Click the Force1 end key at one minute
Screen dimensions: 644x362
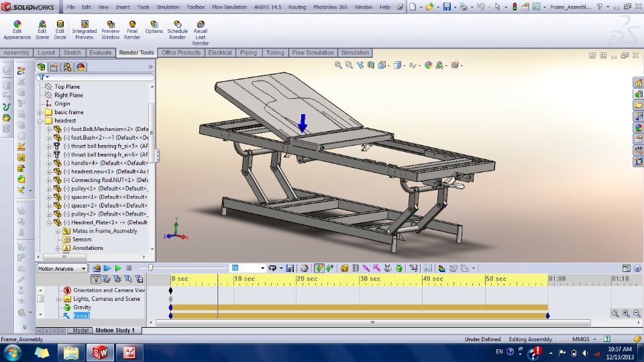pyautogui.click(x=547, y=316)
